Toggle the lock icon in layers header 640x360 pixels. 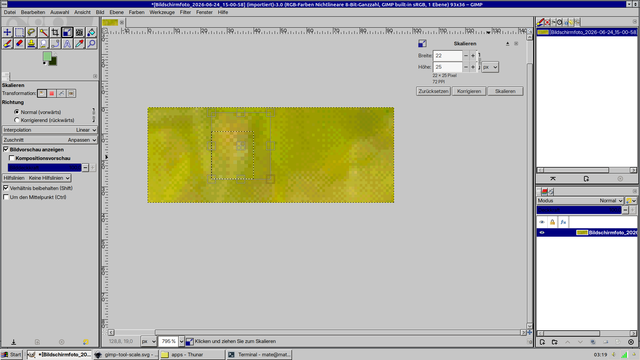point(552,222)
